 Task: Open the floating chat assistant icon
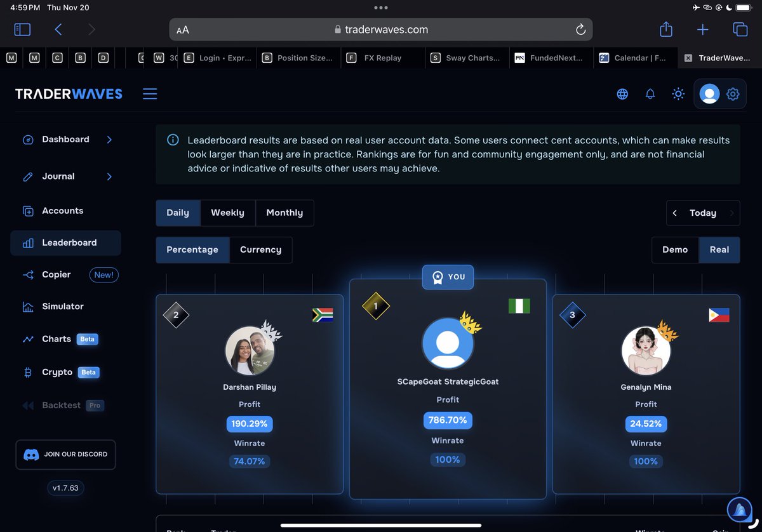click(x=739, y=509)
